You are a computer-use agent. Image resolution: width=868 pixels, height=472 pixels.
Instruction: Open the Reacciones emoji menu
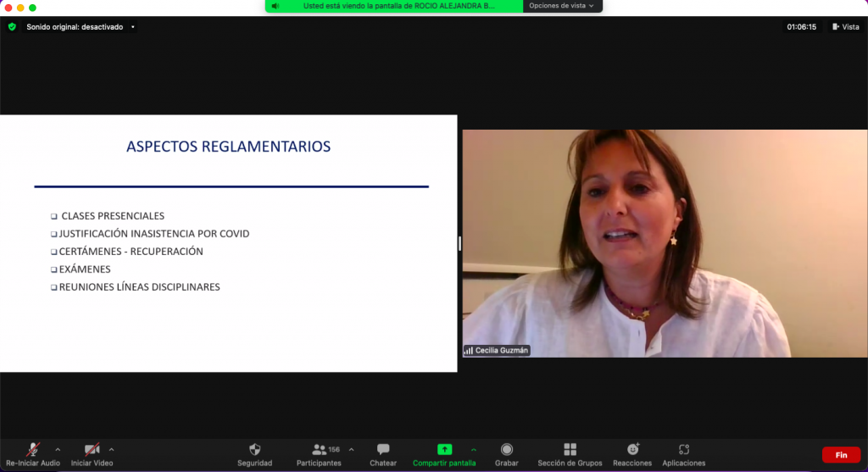tap(632, 450)
